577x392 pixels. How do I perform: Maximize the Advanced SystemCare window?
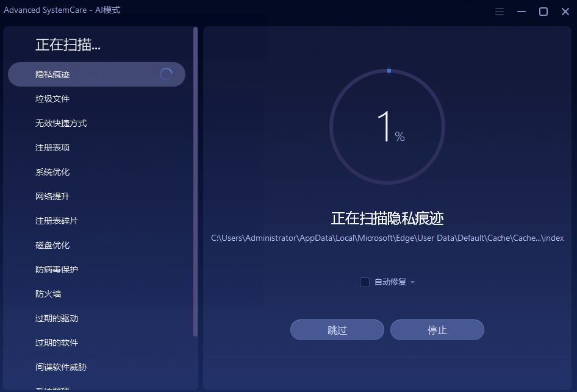click(x=543, y=12)
